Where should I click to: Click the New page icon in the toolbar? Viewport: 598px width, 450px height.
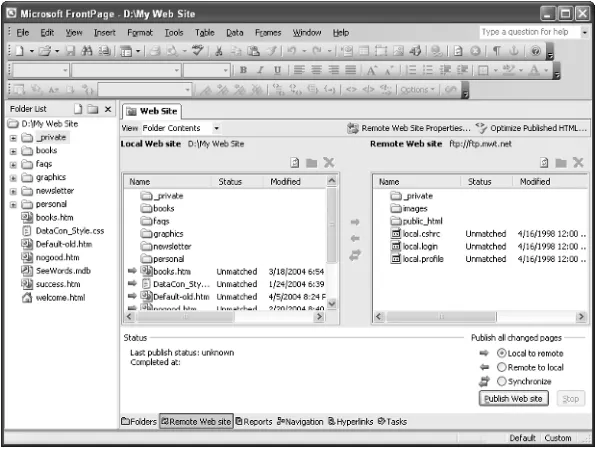click(19, 51)
